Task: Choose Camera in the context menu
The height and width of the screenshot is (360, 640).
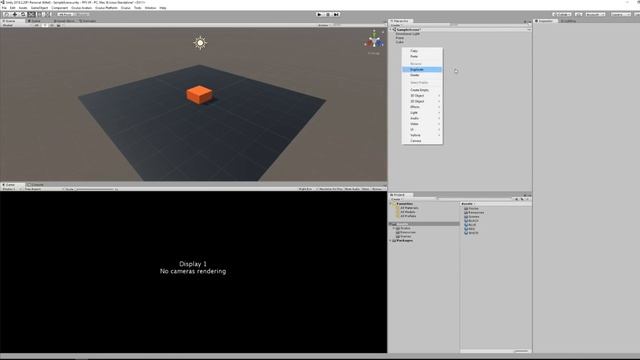Action: pyautogui.click(x=422, y=141)
